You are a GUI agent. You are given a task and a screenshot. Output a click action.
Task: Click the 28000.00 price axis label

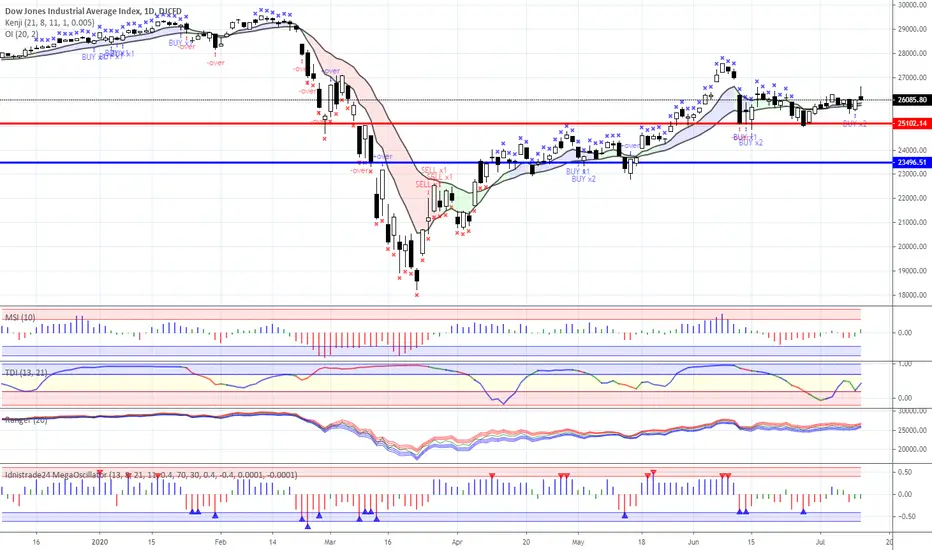point(912,54)
